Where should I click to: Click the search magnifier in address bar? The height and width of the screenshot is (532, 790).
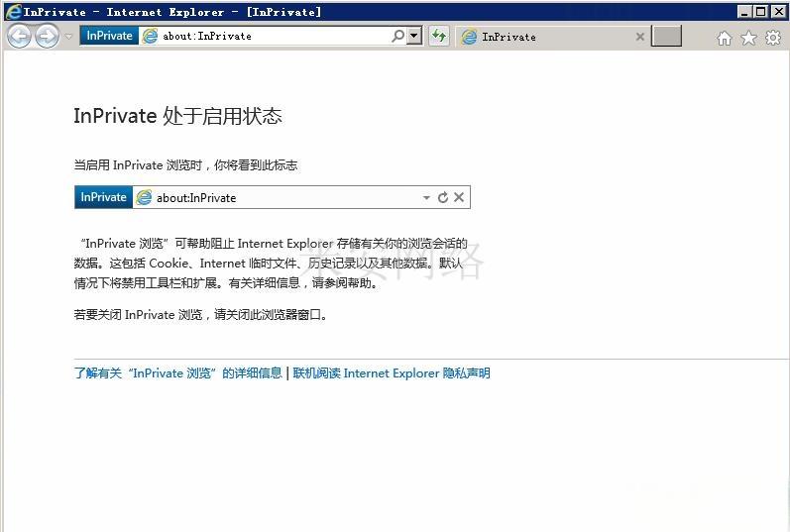(x=398, y=36)
